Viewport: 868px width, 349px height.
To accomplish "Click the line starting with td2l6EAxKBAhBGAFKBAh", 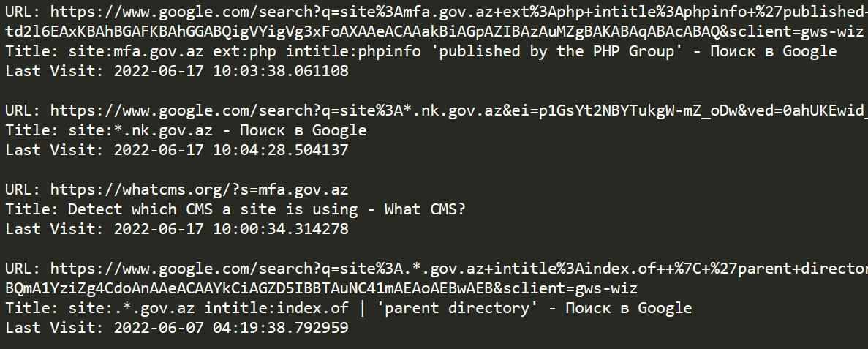I will coord(434,31).
